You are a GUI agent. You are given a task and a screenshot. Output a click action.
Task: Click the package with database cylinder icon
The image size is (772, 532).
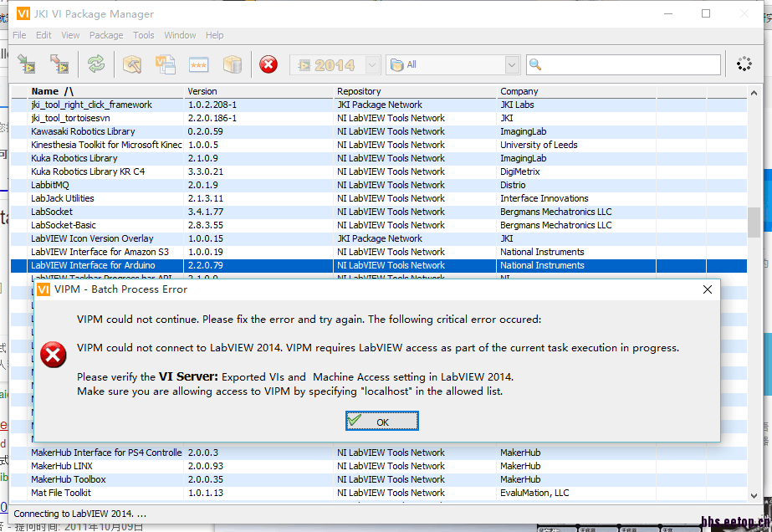click(x=232, y=64)
